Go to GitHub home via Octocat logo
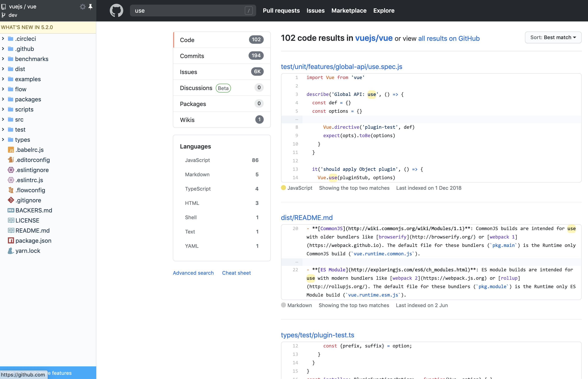588x379 pixels. pos(116,11)
